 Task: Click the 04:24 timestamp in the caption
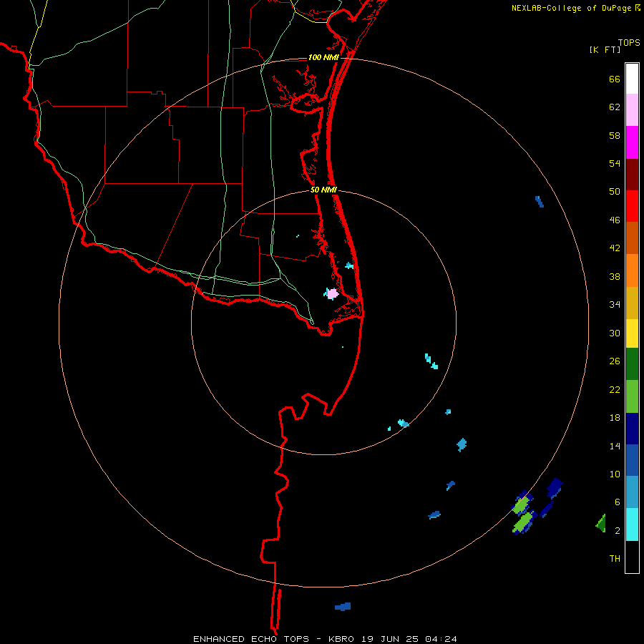point(441,639)
